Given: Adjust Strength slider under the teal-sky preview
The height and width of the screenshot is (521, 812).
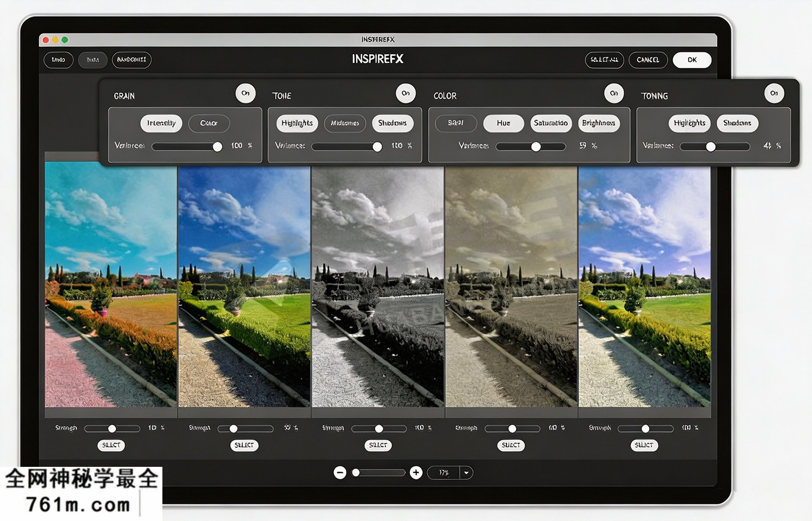Looking at the screenshot, I should point(112,428).
